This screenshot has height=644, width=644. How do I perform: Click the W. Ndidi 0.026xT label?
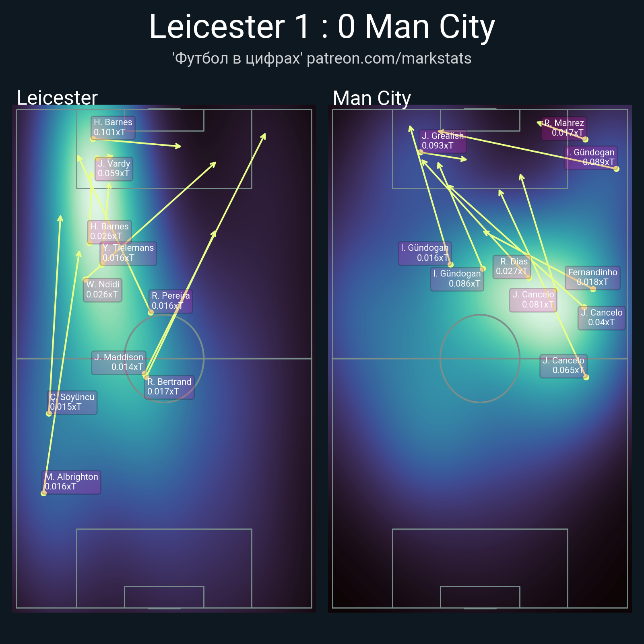tap(102, 290)
